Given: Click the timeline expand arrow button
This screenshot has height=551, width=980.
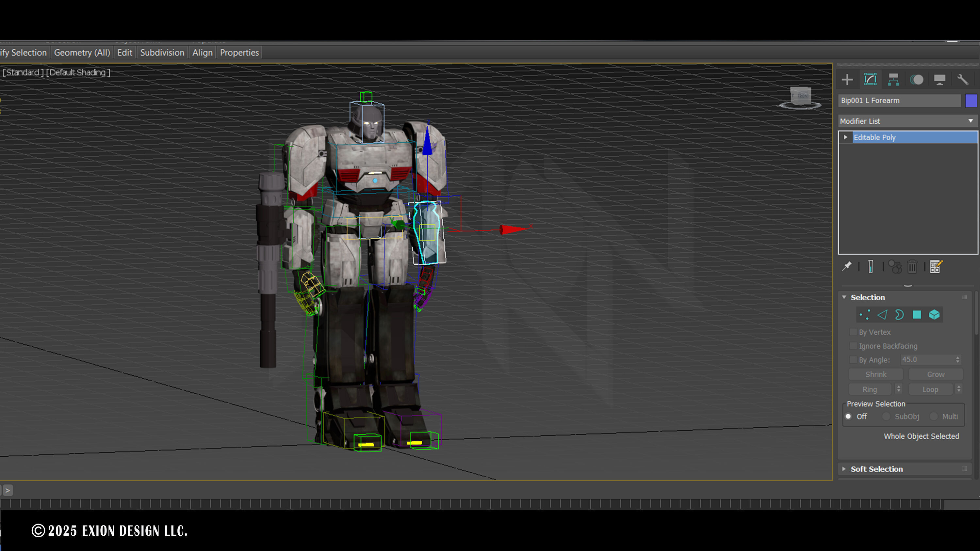Looking at the screenshot, I should (8, 491).
